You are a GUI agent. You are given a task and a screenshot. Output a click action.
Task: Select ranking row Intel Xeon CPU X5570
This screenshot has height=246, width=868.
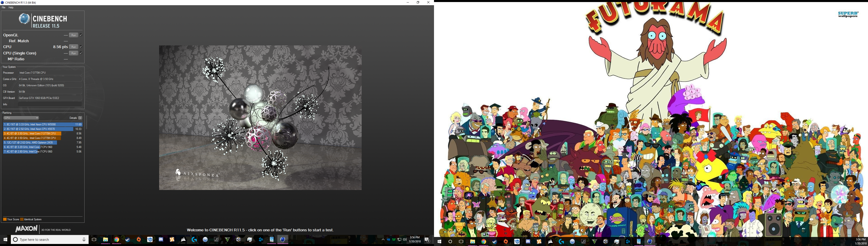point(43,129)
